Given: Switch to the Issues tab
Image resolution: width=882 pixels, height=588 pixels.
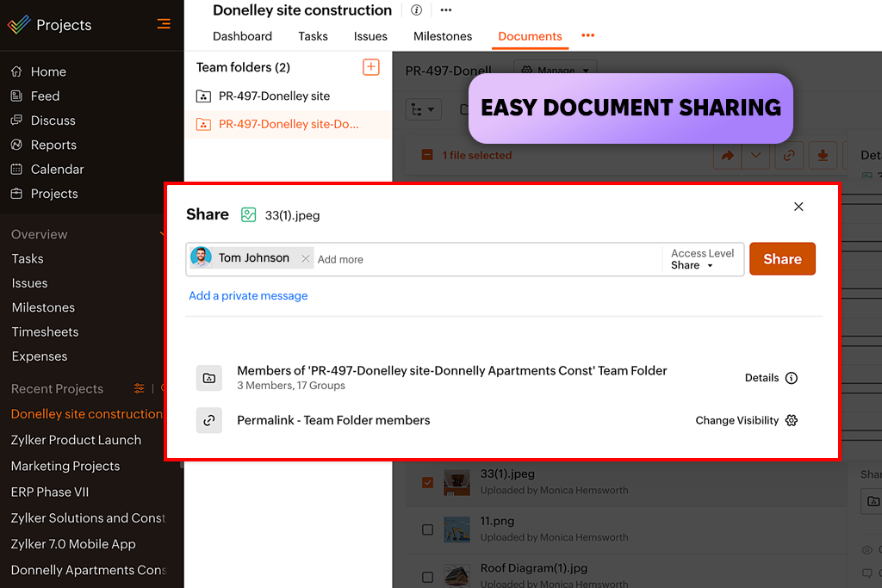Looking at the screenshot, I should click(370, 36).
